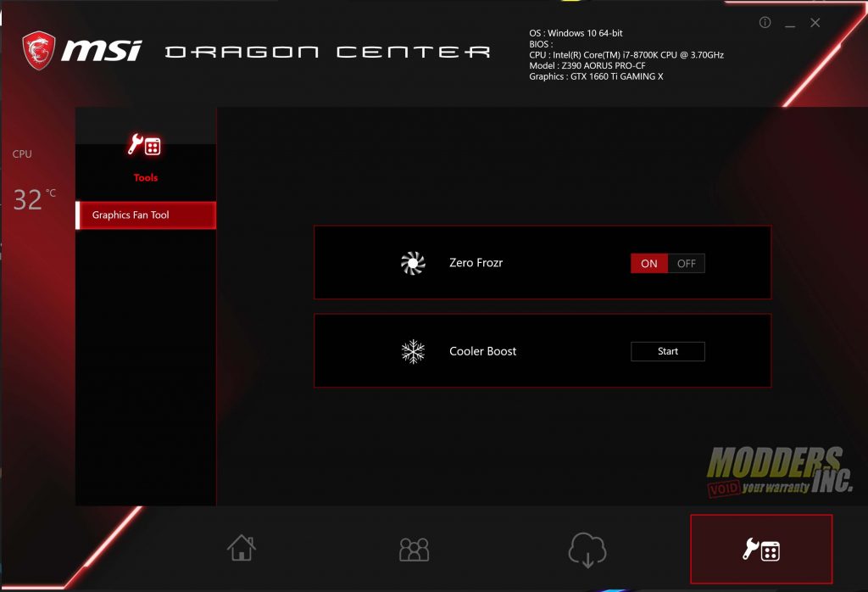Select Graphics Fan Tool in sidebar
Screen dimensions: 868x592
coord(146,215)
